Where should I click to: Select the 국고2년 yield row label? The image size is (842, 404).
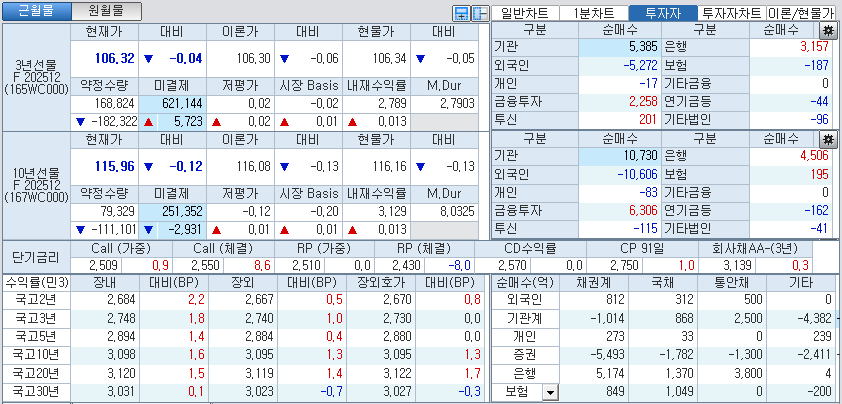coord(35,300)
